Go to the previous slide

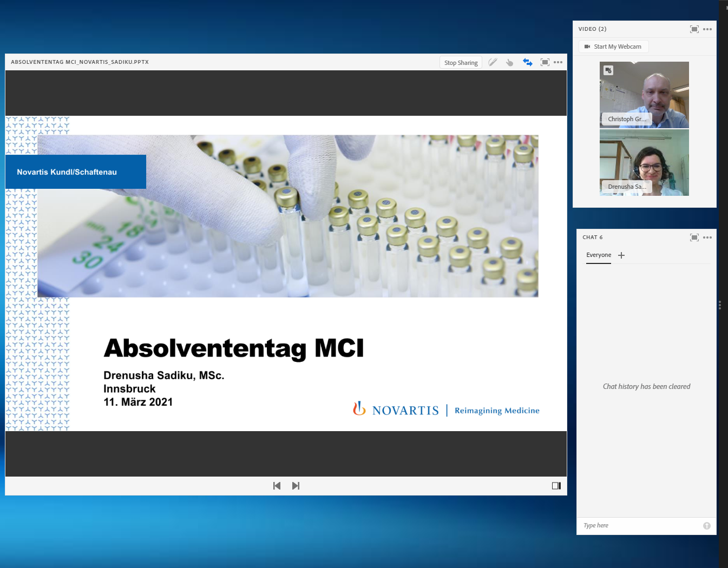[277, 486]
